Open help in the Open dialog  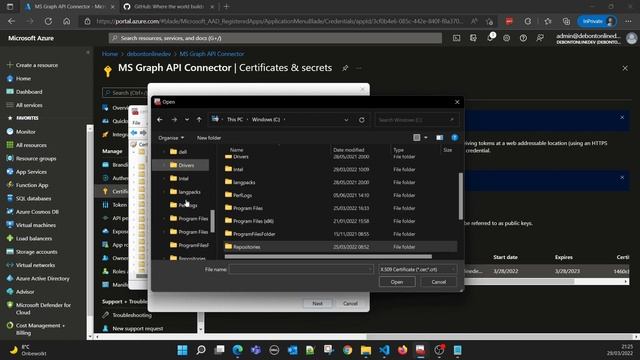(x=455, y=138)
